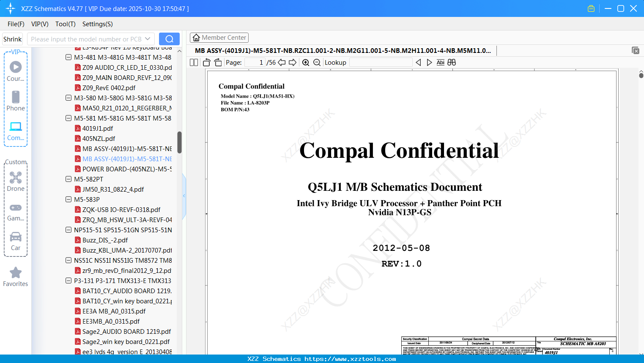This screenshot has width=644, height=363.
Task: Open zr9_mb_revD_final2012_9_12 file
Action: [x=123, y=270]
